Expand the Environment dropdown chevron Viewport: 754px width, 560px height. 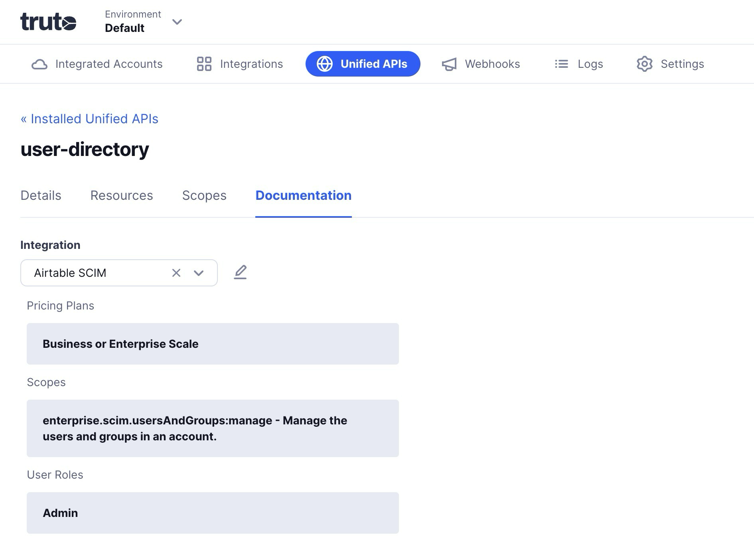(x=177, y=22)
